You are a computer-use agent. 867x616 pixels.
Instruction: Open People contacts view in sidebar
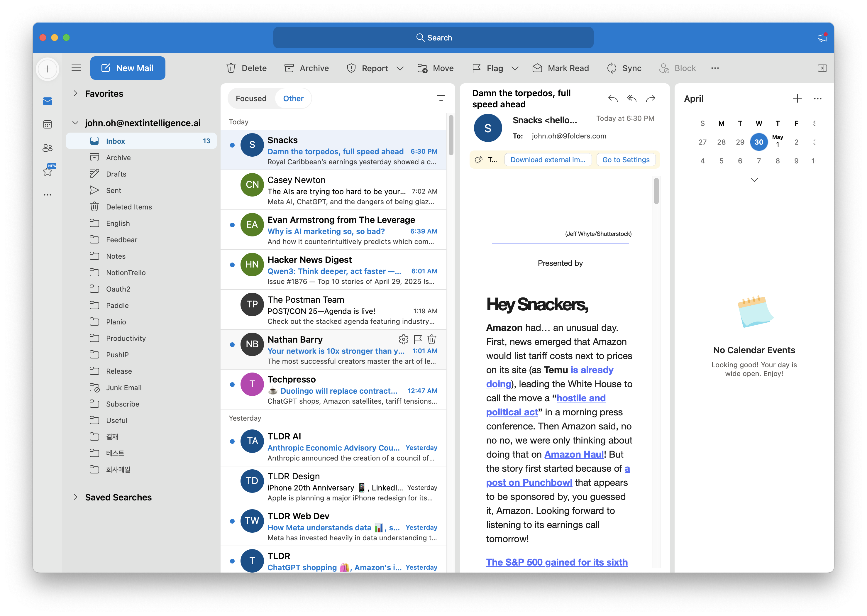click(48, 148)
